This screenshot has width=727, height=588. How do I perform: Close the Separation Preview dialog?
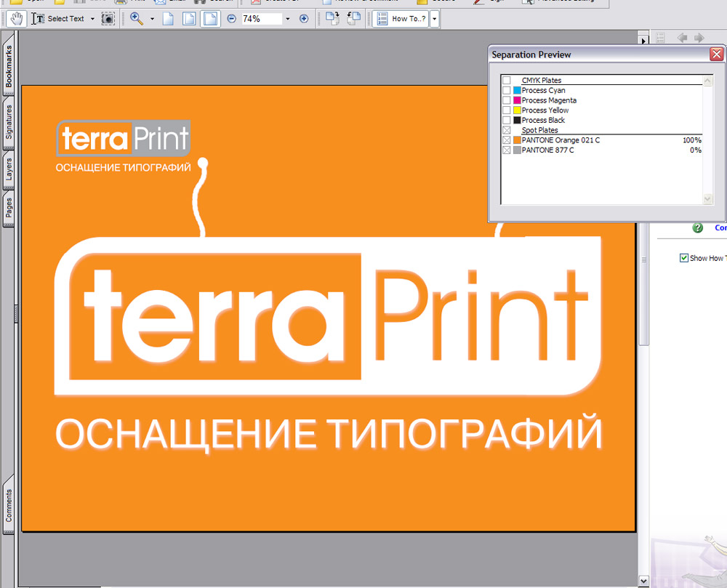(716, 55)
